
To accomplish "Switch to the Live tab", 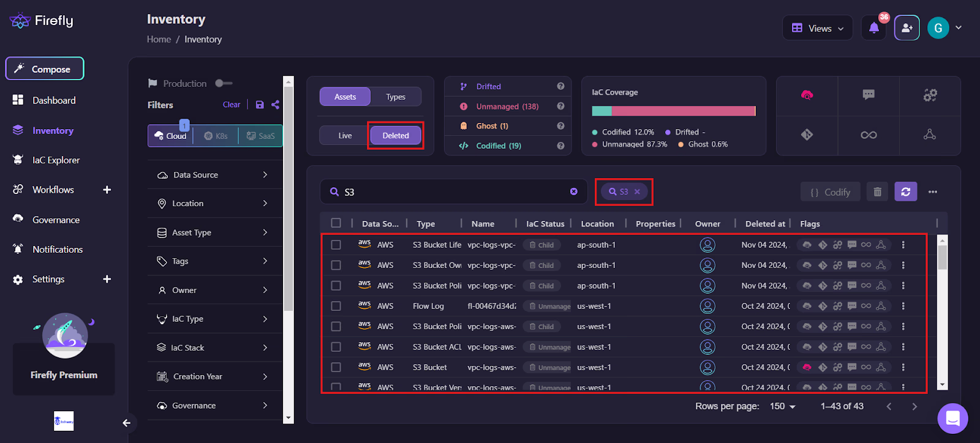I will [x=345, y=135].
